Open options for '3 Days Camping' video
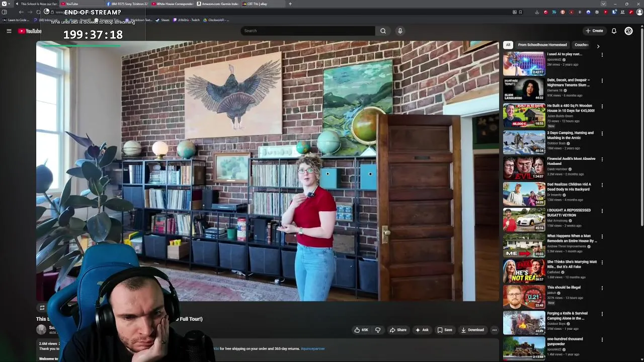The width and height of the screenshot is (644, 362). 602,134
